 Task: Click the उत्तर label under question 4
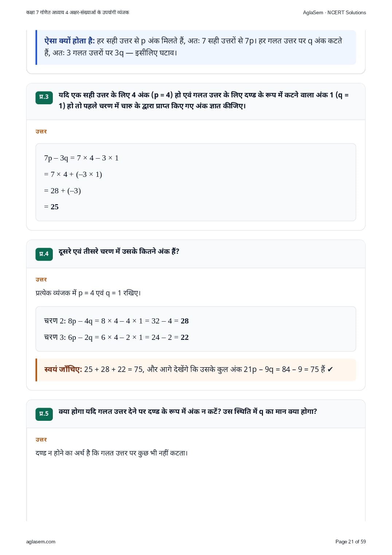[x=41, y=280]
